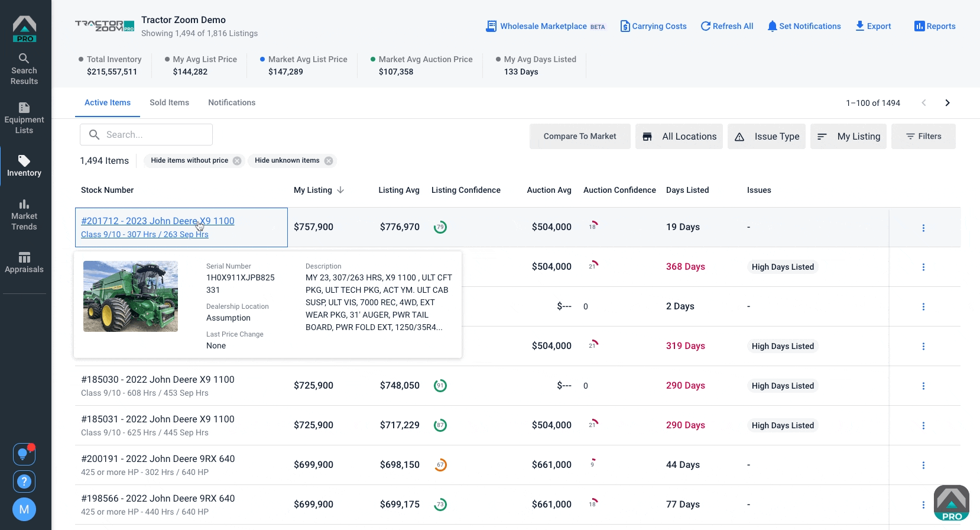Open All Locations dropdown
The image size is (980, 530).
pyautogui.click(x=679, y=136)
